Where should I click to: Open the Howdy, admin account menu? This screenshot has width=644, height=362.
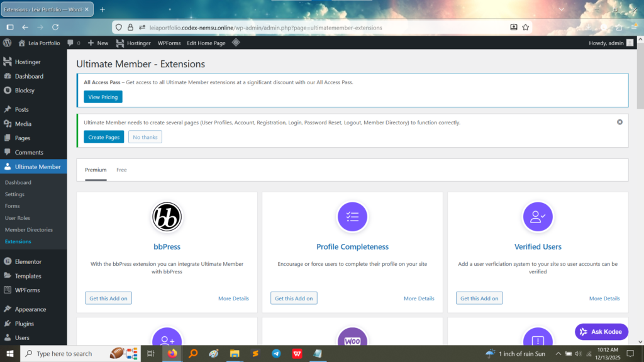pyautogui.click(x=606, y=43)
